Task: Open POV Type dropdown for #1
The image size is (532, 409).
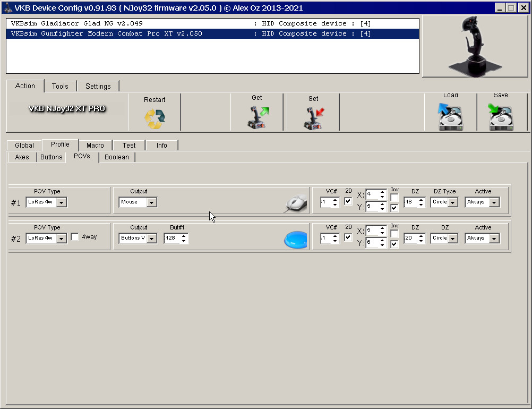Action: tap(62, 202)
